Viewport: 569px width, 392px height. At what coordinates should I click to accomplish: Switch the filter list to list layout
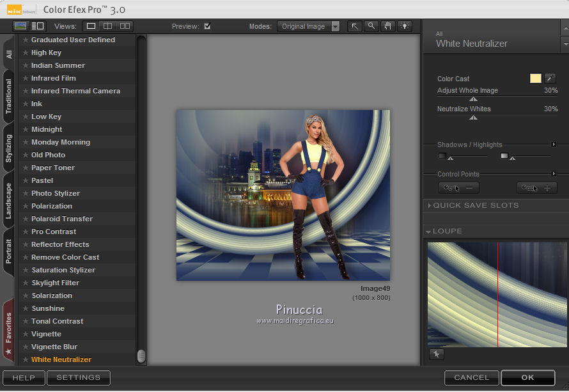click(x=37, y=26)
